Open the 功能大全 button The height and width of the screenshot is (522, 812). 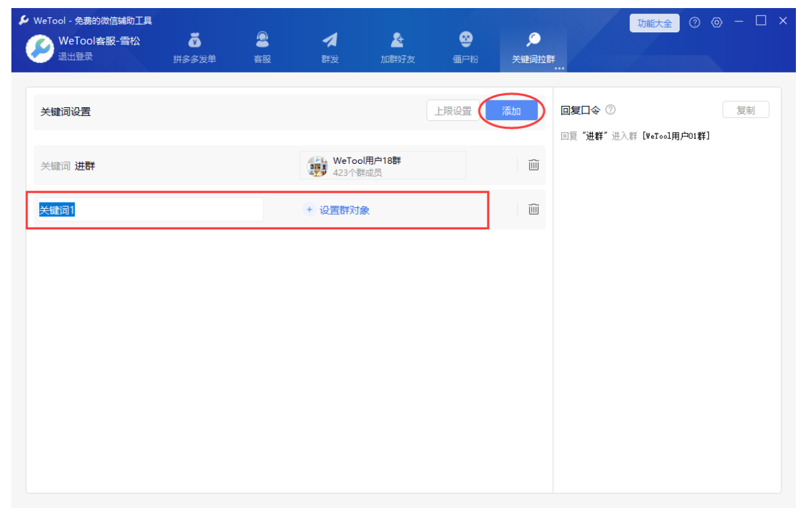654,23
